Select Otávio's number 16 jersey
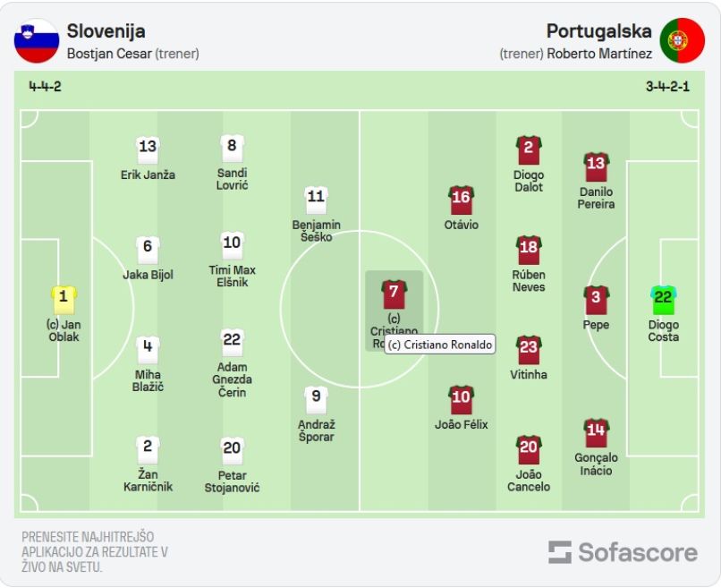Viewport: 721px width, 588px height. [462, 200]
